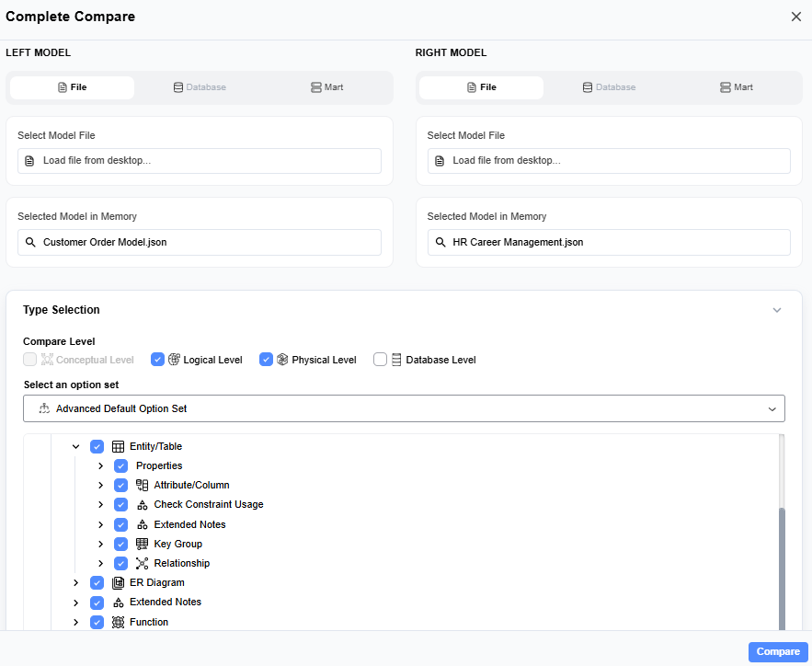Uncheck the Entity/Table checkbox
Viewport: 812px width, 666px height.
(97, 446)
